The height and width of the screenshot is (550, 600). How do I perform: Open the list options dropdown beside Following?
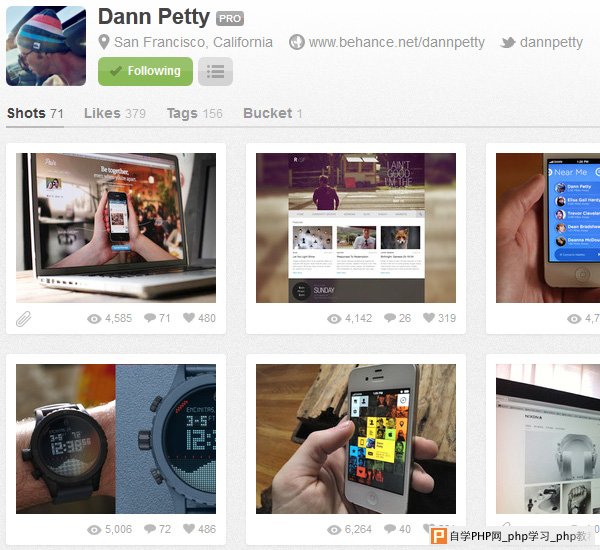point(215,71)
